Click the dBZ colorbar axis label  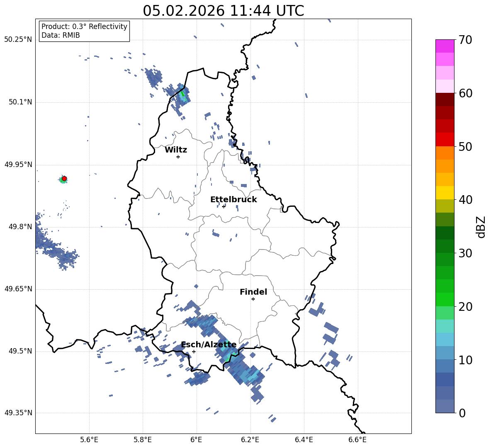click(481, 227)
